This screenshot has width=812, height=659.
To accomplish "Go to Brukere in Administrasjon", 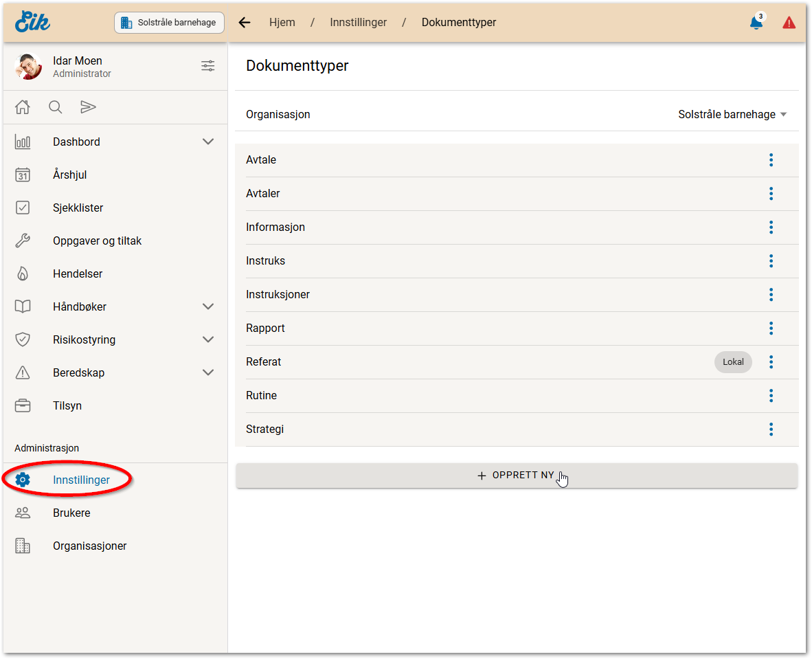I will 71,513.
